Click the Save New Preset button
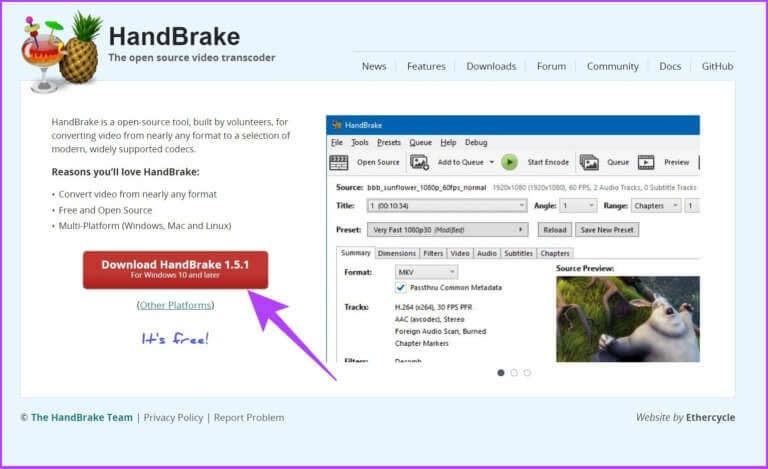Screen dimensions: 768x469 pyautogui.click(x=607, y=230)
